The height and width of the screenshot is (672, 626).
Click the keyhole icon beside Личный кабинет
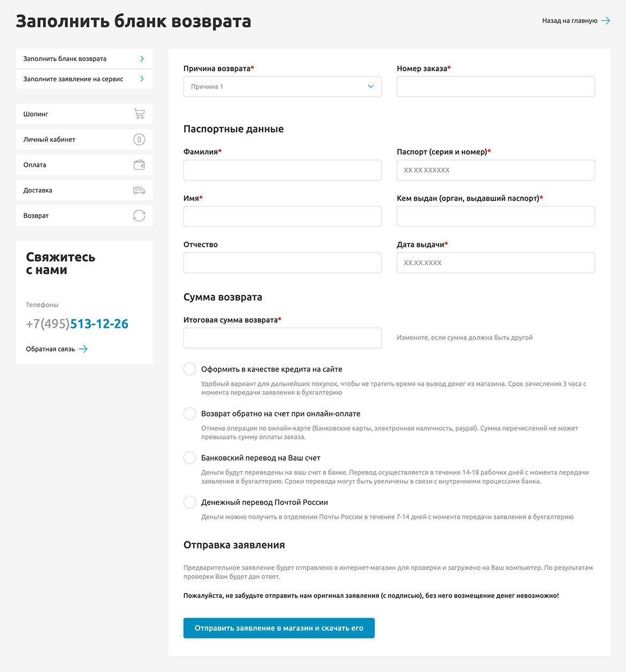tap(139, 140)
